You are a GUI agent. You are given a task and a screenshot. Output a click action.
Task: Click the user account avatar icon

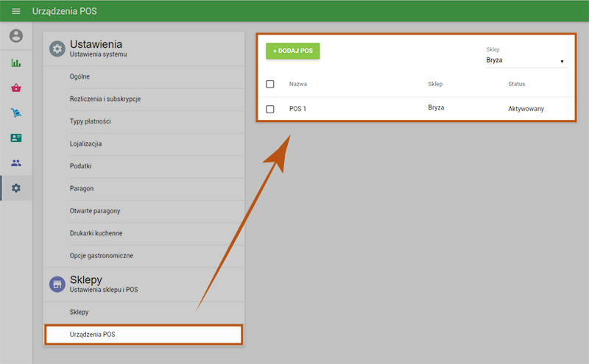click(x=16, y=36)
